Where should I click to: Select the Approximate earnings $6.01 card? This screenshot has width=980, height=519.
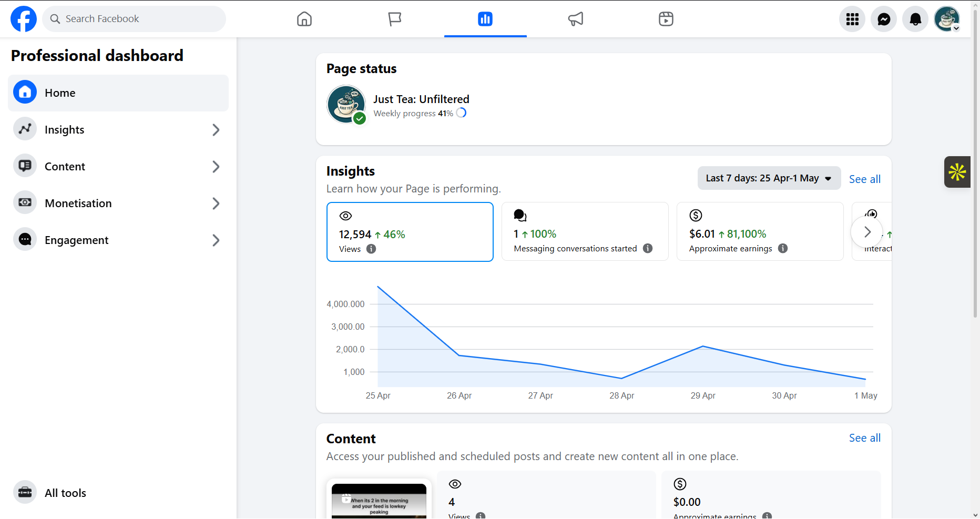760,231
